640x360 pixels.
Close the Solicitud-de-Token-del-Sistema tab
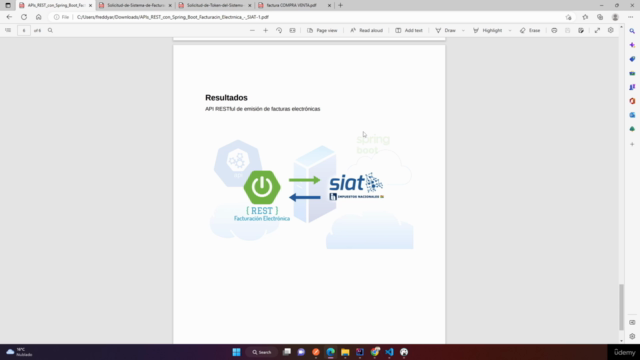[x=250, y=5]
